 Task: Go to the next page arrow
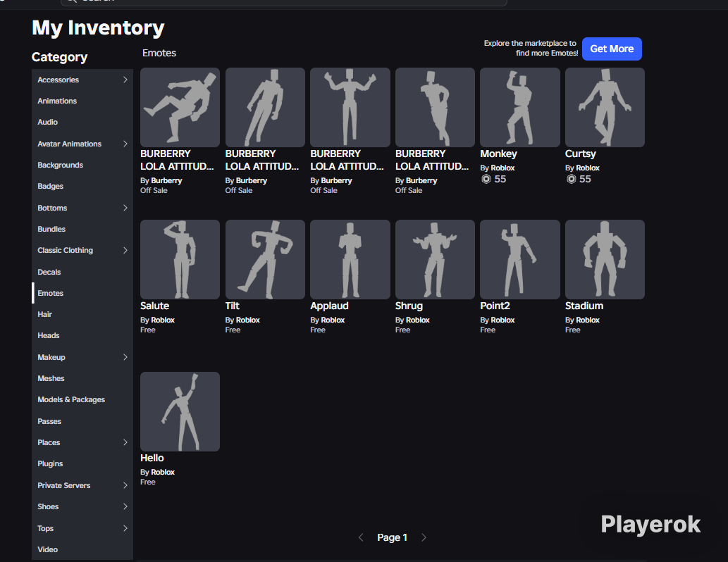click(x=424, y=537)
